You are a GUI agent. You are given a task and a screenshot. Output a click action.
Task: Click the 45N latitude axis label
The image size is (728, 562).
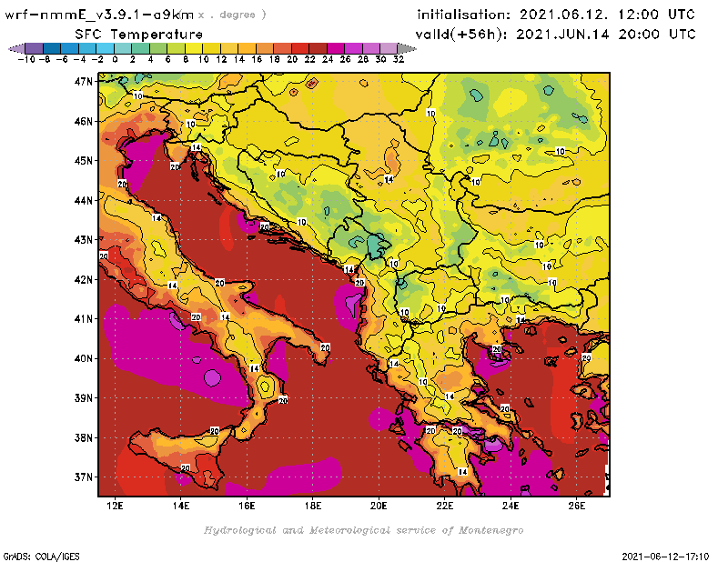(x=84, y=161)
